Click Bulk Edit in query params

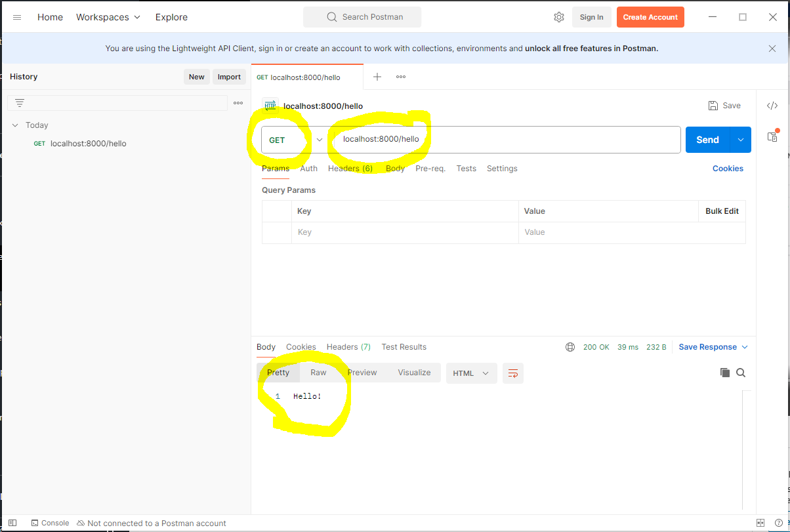(x=722, y=211)
